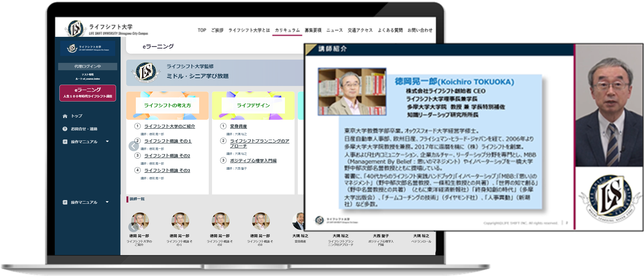Click the 代理ログイン中 status label
Image resolution: width=644 pixels, height=276 pixels.
pos(87,67)
